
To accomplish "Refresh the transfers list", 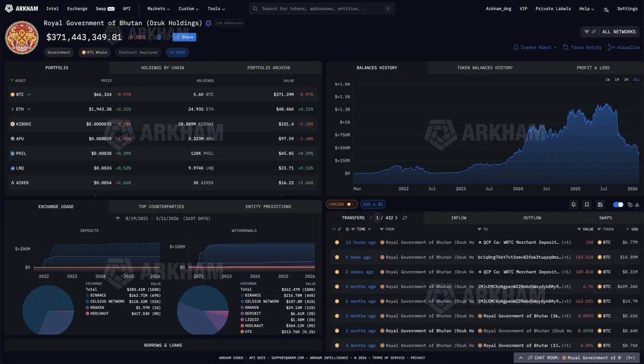I will point(404,218).
